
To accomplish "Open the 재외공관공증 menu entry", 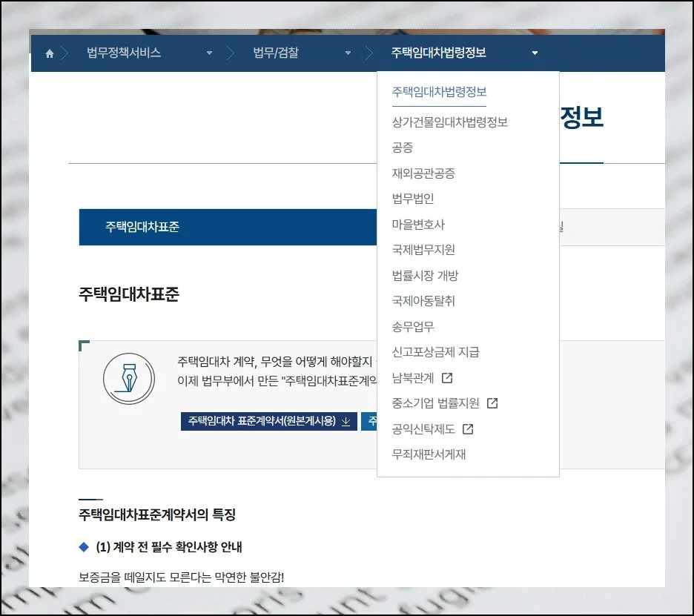I will tap(423, 173).
